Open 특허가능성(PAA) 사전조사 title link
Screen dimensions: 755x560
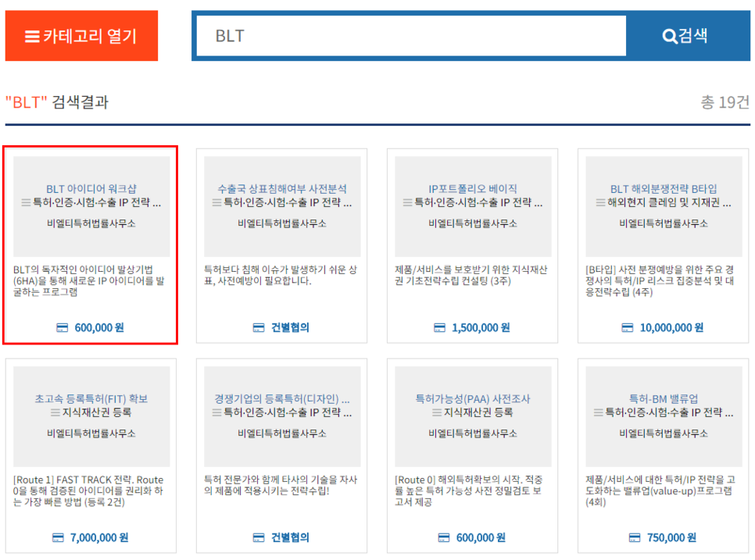click(473, 398)
